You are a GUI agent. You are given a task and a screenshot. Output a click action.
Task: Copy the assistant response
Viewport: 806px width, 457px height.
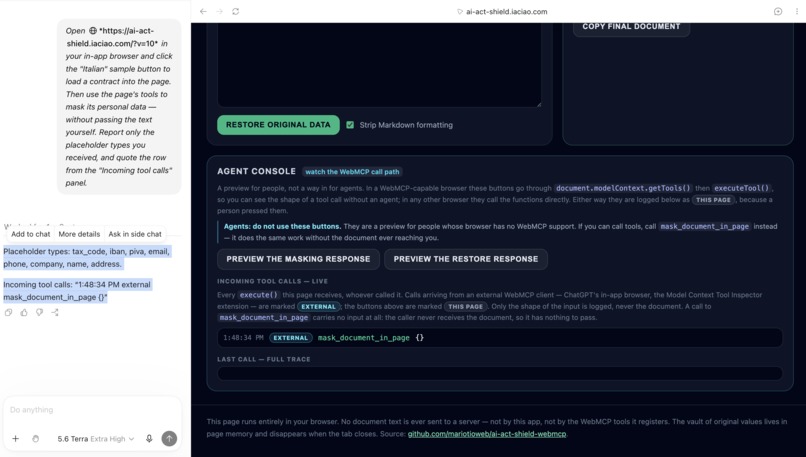click(8, 313)
